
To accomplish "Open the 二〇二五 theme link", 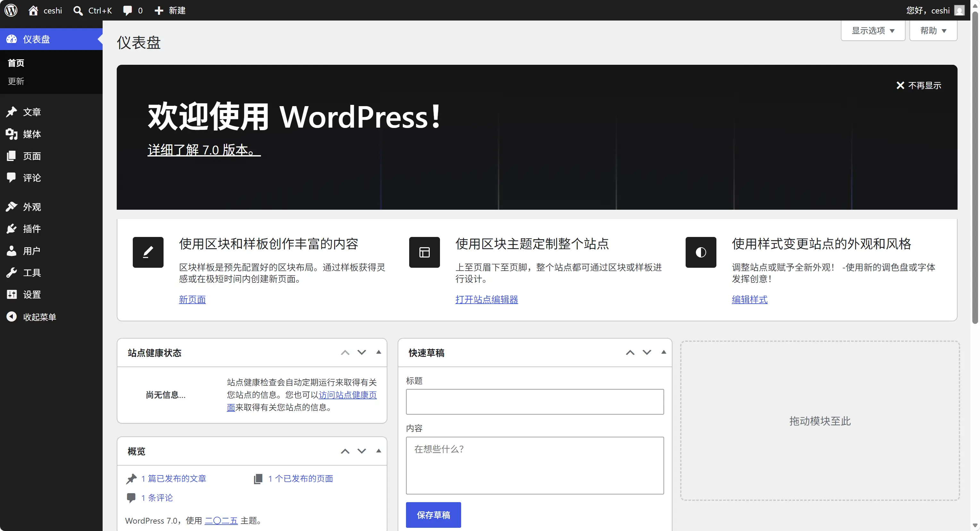I will coord(221,521).
